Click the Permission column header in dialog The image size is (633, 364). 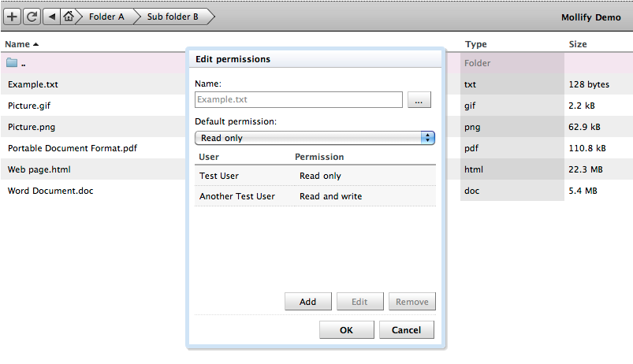point(319,157)
